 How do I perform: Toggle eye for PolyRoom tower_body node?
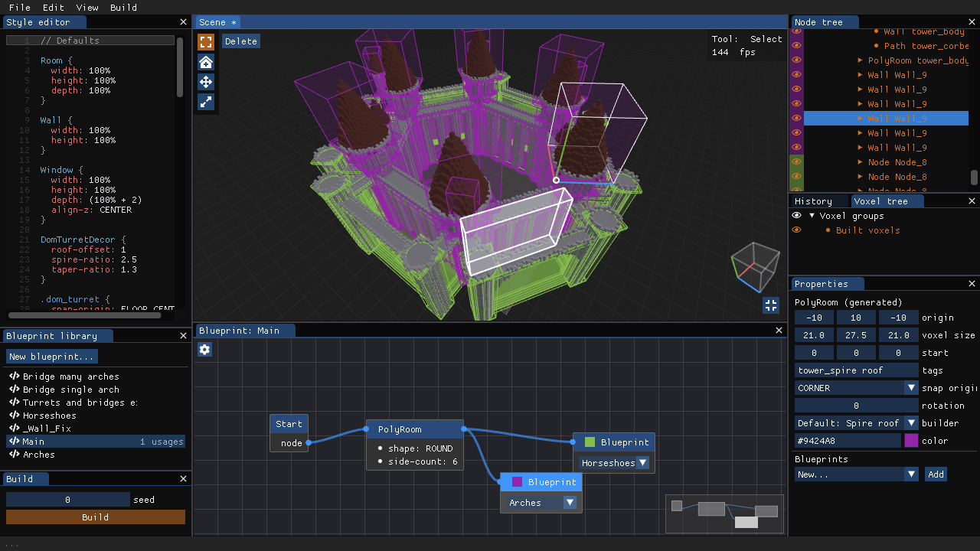coord(796,60)
